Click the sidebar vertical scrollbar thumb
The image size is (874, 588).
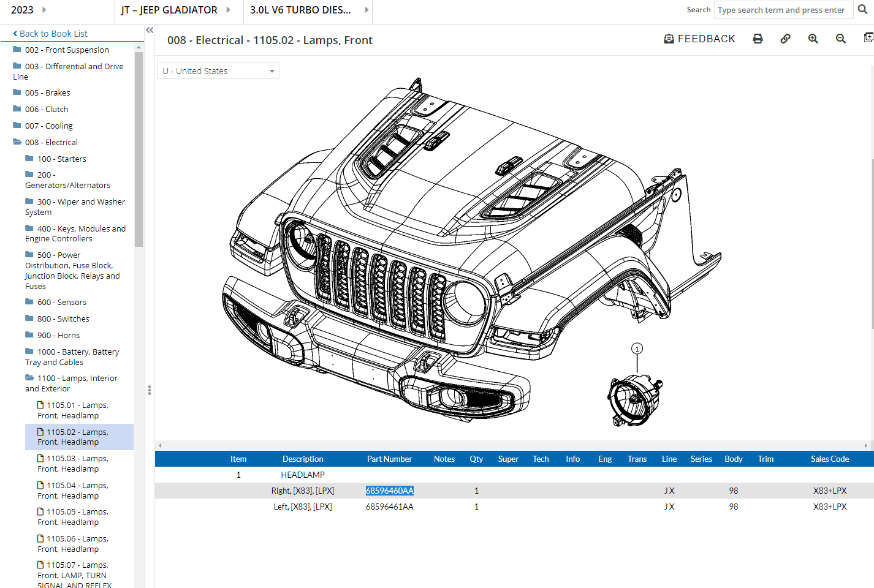click(x=139, y=149)
